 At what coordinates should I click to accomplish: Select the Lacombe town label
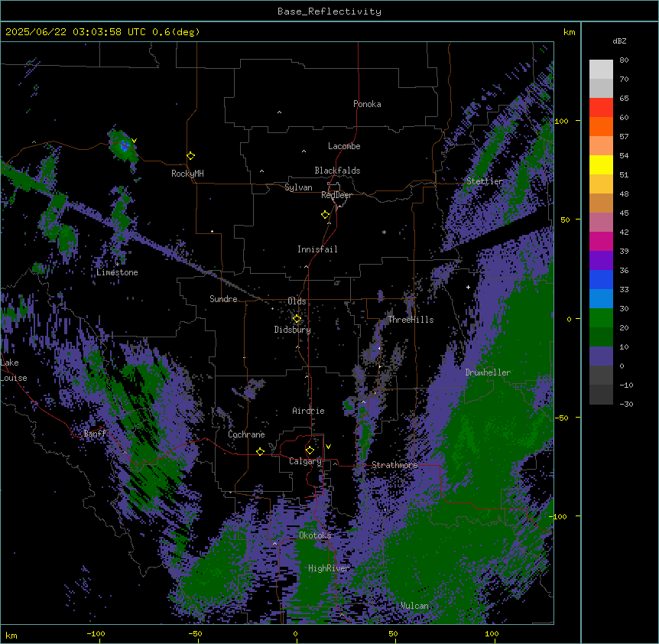click(x=344, y=146)
